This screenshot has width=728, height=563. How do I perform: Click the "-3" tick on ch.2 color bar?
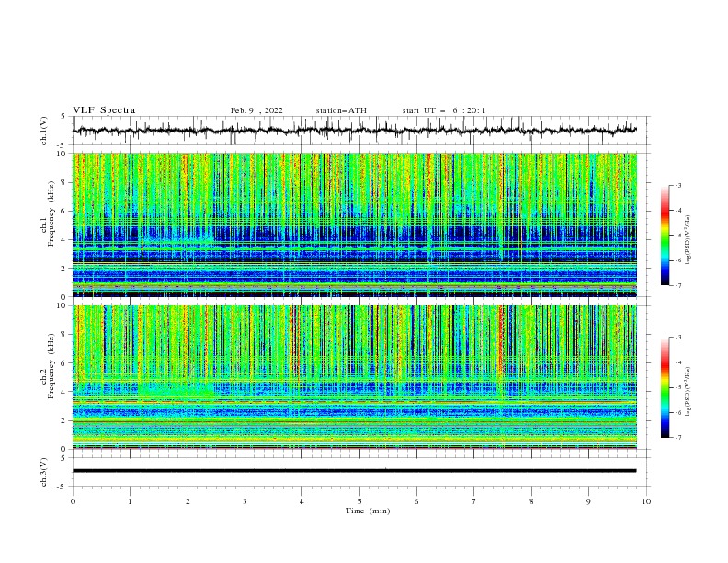(x=677, y=338)
